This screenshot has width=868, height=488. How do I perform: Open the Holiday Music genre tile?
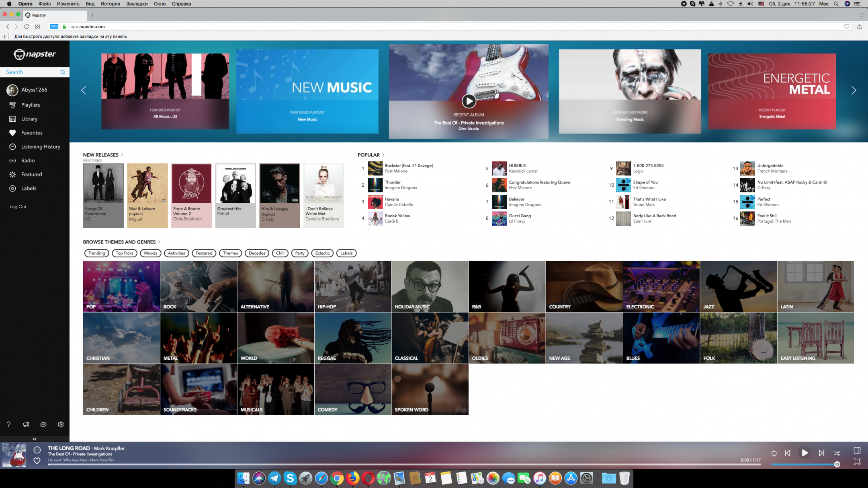pyautogui.click(x=430, y=286)
